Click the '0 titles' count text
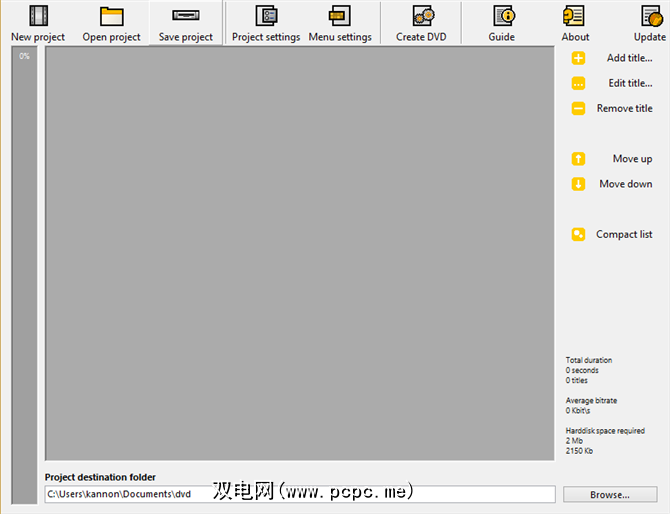The image size is (670, 514). coord(576,380)
